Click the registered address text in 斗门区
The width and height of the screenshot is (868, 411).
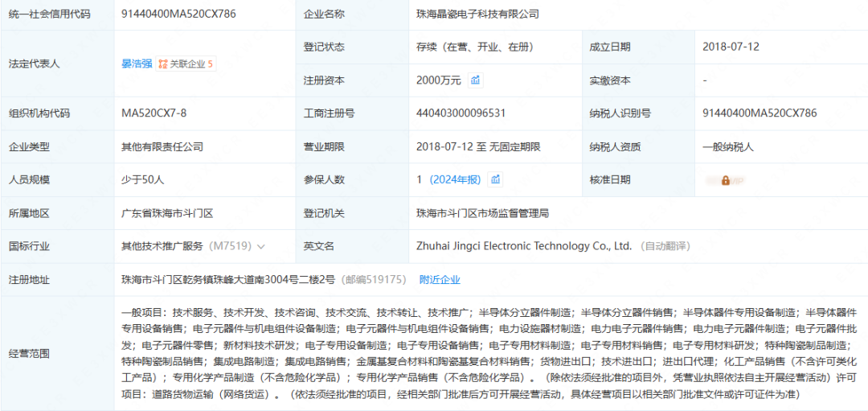pos(227,279)
